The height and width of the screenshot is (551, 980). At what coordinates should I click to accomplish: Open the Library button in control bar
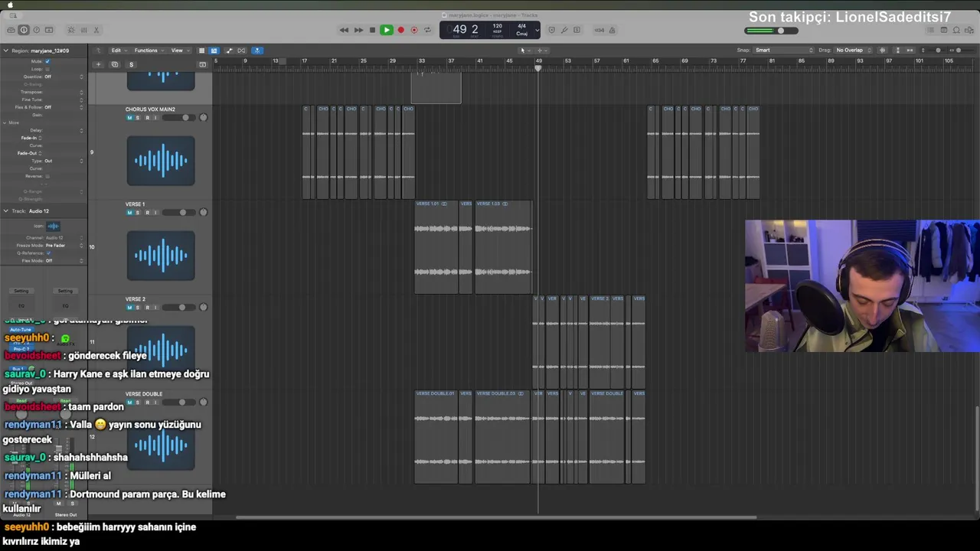11,30
